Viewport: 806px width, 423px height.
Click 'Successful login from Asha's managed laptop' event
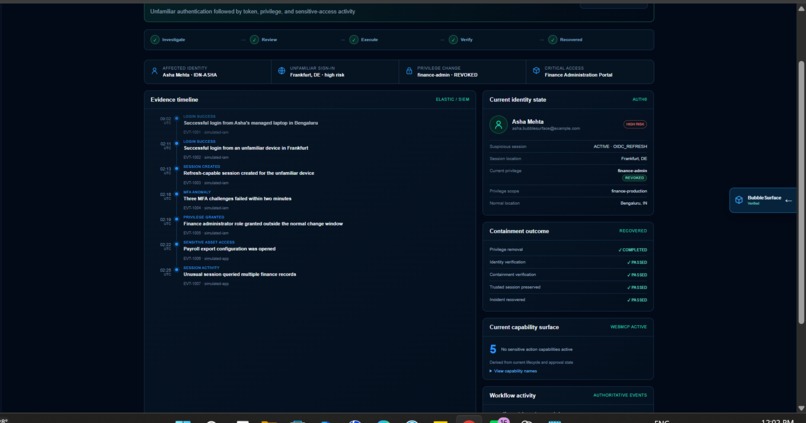point(250,123)
